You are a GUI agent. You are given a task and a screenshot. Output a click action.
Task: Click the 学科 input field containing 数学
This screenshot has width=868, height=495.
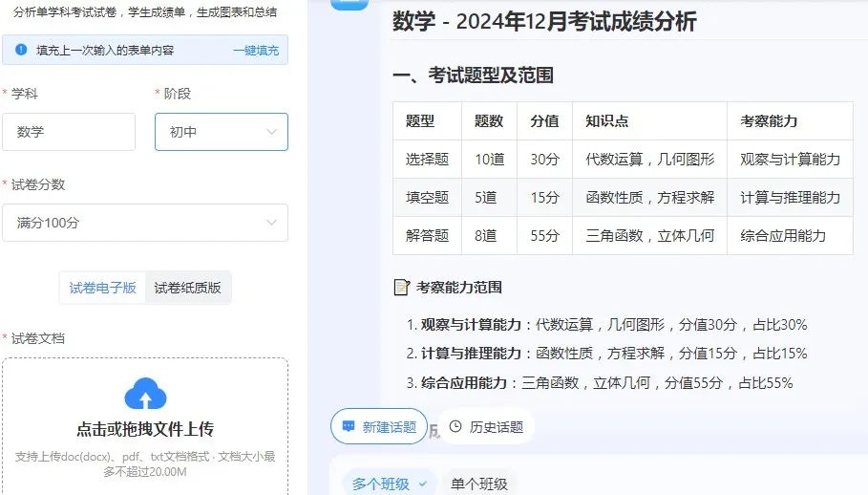click(69, 132)
